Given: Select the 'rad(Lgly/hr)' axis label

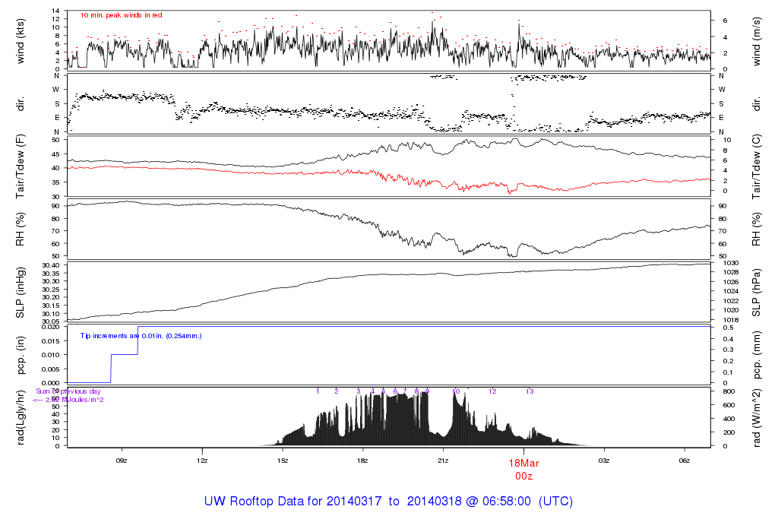Looking at the screenshot, I should (21, 416).
